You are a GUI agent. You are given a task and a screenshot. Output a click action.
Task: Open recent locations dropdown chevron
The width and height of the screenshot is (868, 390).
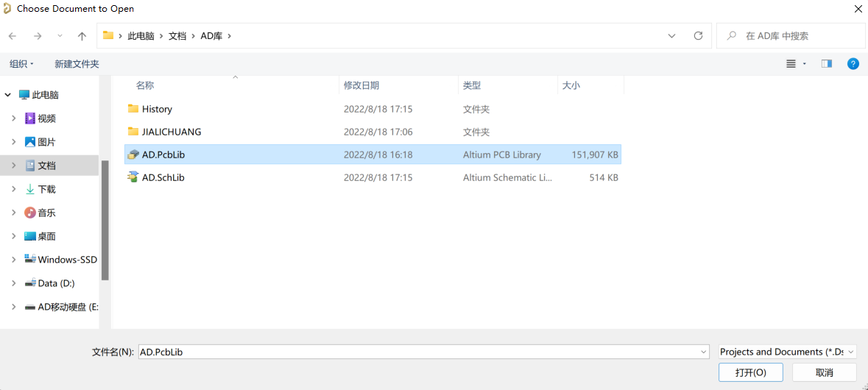60,36
